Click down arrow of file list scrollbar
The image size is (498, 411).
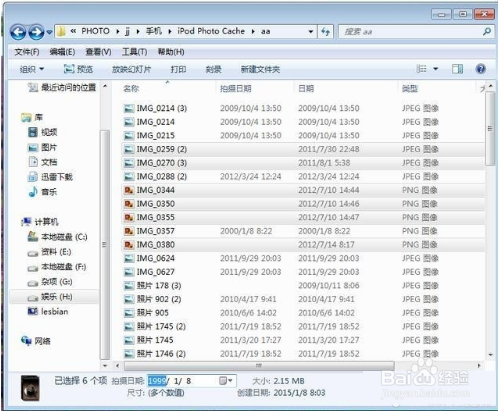click(x=490, y=355)
